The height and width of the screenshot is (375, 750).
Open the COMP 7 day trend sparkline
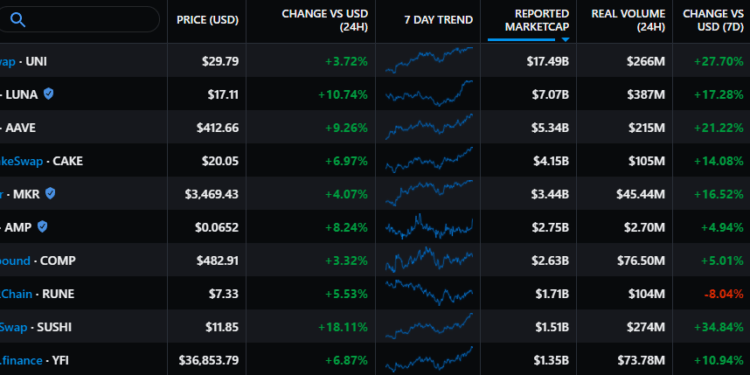(x=429, y=260)
